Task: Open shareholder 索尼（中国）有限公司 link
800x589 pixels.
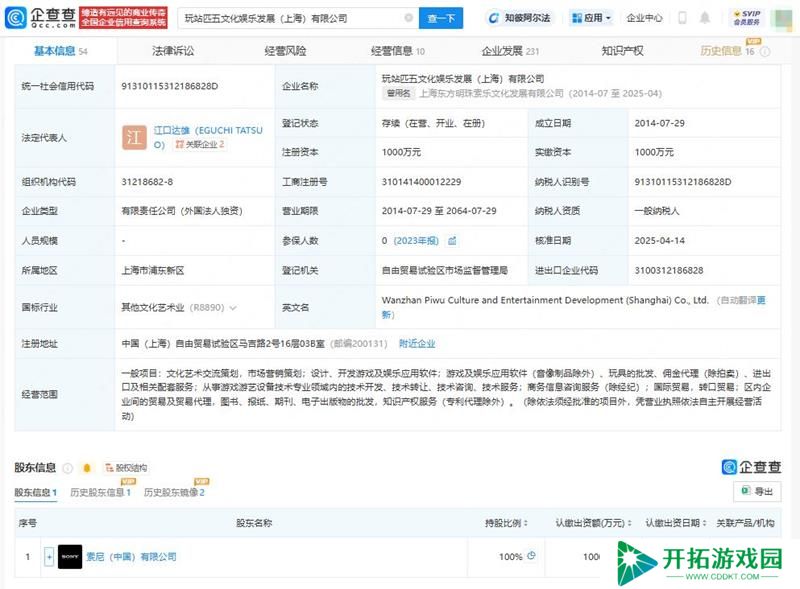Action: coord(131,556)
